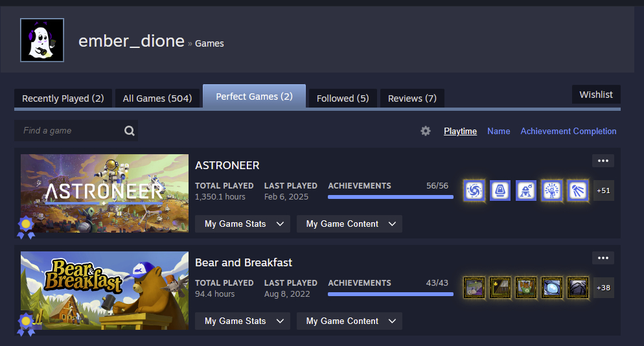The image size is (644, 346).
Task: Click the search magnifier icon
Action: click(130, 131)
